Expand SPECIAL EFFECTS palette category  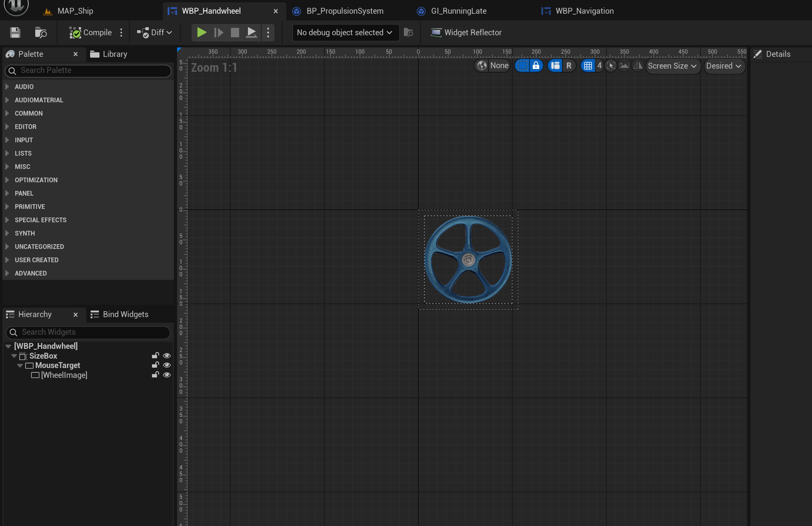tap(7, 220)
